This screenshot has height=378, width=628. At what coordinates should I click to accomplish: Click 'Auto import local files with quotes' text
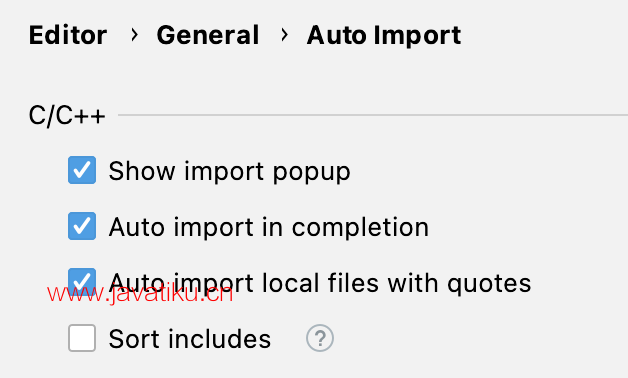pos(320,283)
